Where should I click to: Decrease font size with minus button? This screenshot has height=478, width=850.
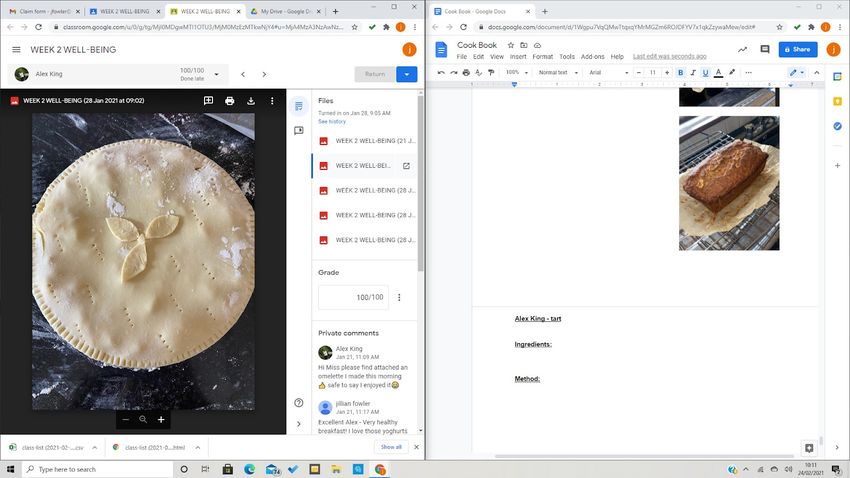(x=639, y=72)
